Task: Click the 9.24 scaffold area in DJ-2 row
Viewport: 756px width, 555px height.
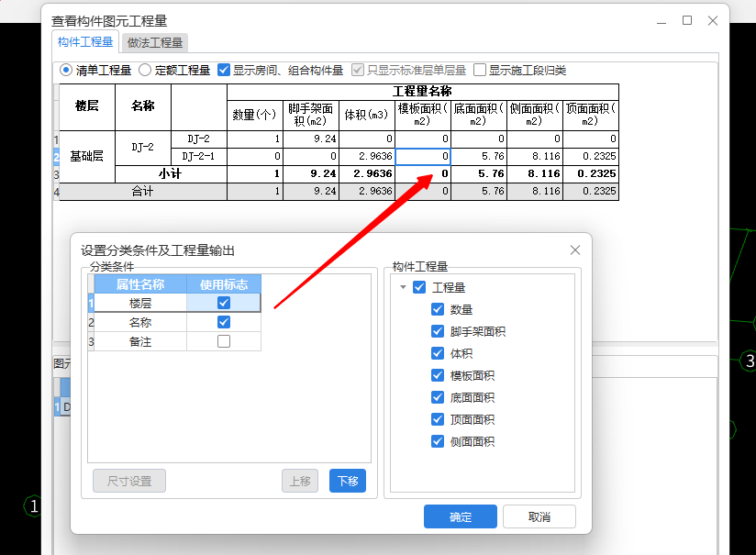Action: 311,139
